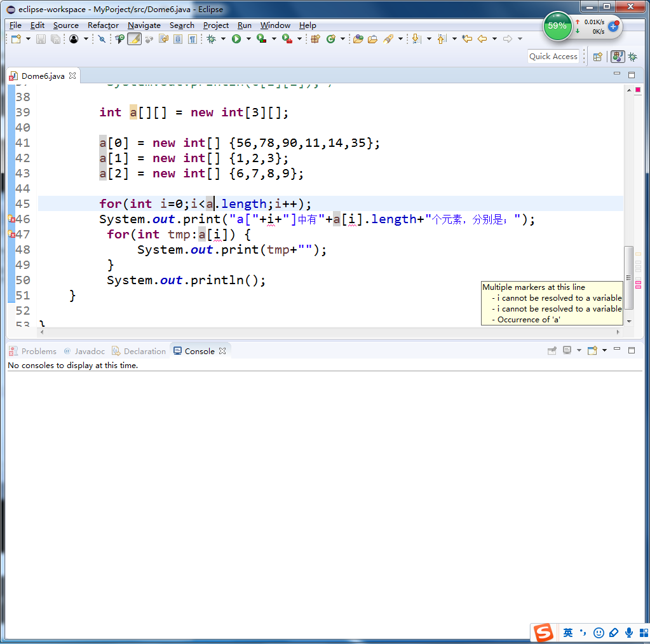Click the error marker on line 47

(x=11, y=235)
